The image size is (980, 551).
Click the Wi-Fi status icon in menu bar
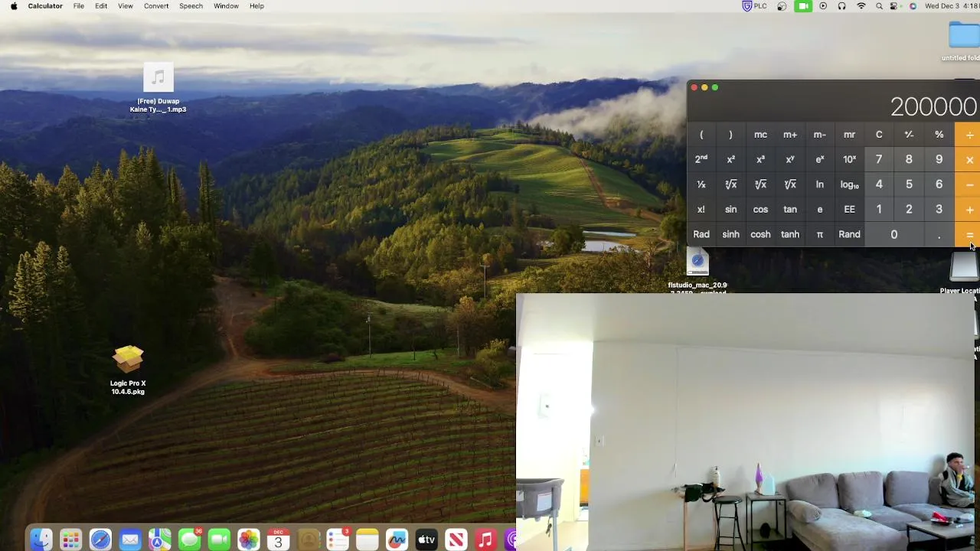[861, 6]
